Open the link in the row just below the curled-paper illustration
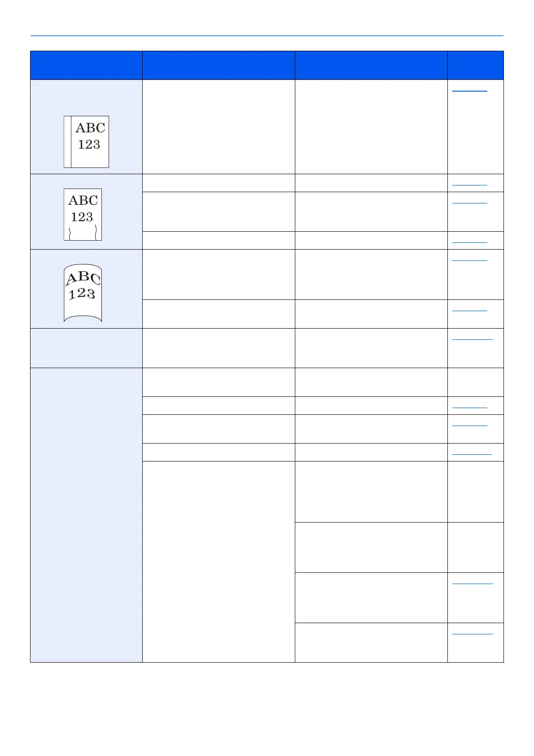The width and height of the screenshot is (534, 756). point(472,338)
